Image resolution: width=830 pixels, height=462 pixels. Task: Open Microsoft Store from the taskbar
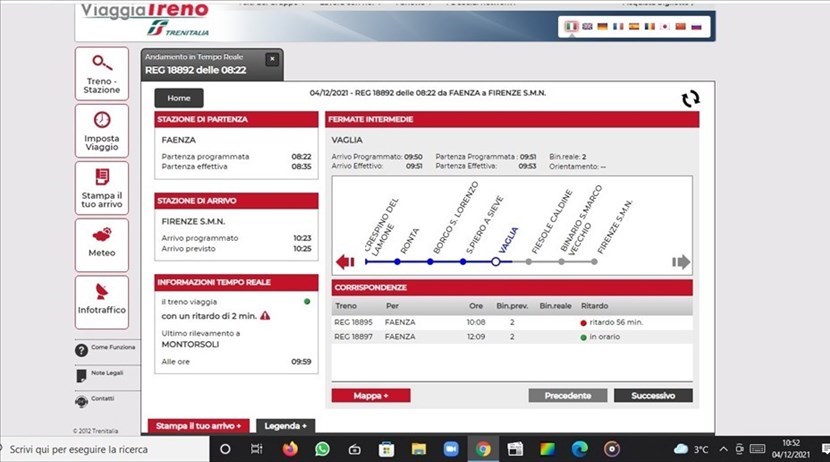386,449
